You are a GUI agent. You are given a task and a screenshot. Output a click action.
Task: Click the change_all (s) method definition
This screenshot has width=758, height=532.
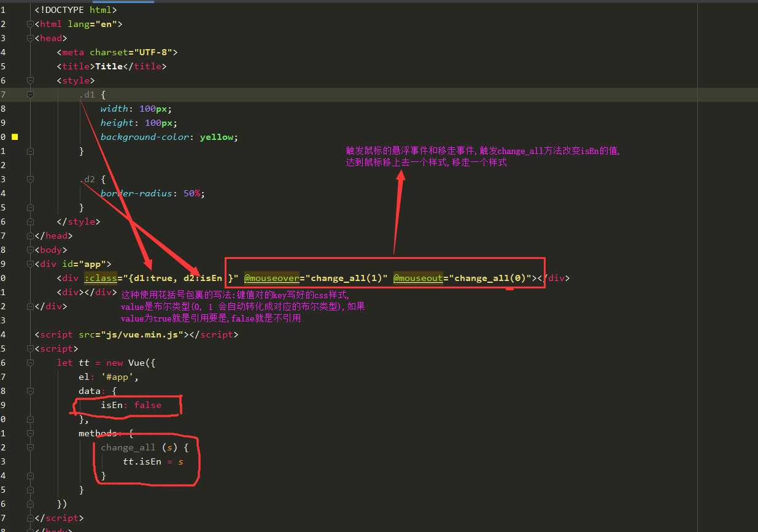tap(144, 447)
